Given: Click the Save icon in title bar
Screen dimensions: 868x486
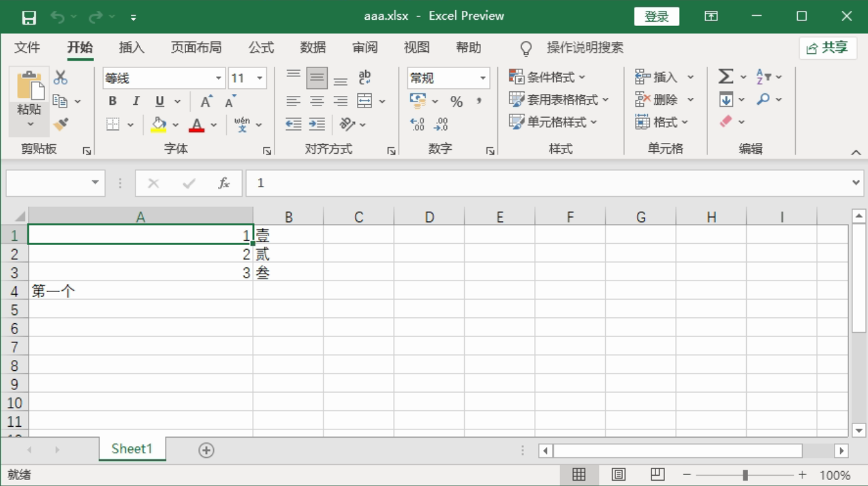Looking at the screenshot, I should point(29,17).
